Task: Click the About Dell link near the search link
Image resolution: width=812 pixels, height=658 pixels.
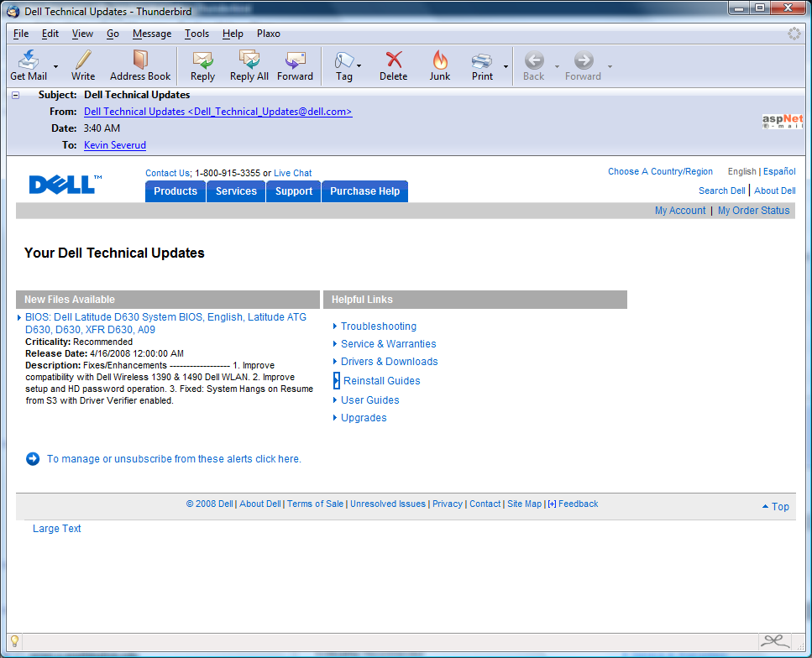Action: tap(775, 191)
